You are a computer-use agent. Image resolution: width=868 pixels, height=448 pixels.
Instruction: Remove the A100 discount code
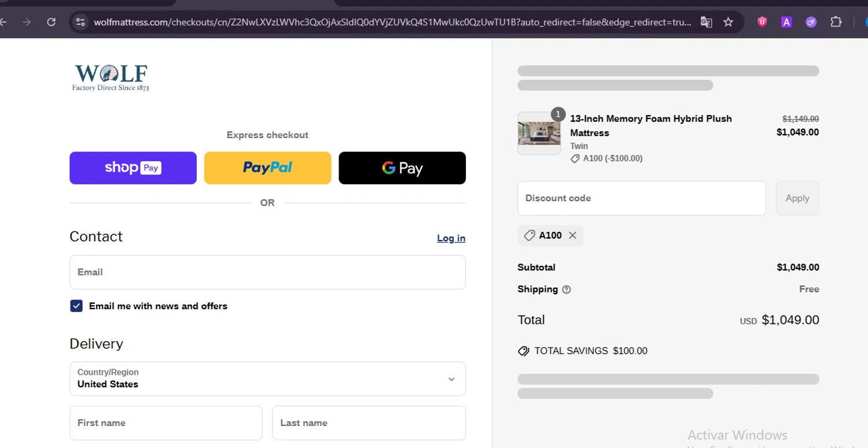[572, 235]
